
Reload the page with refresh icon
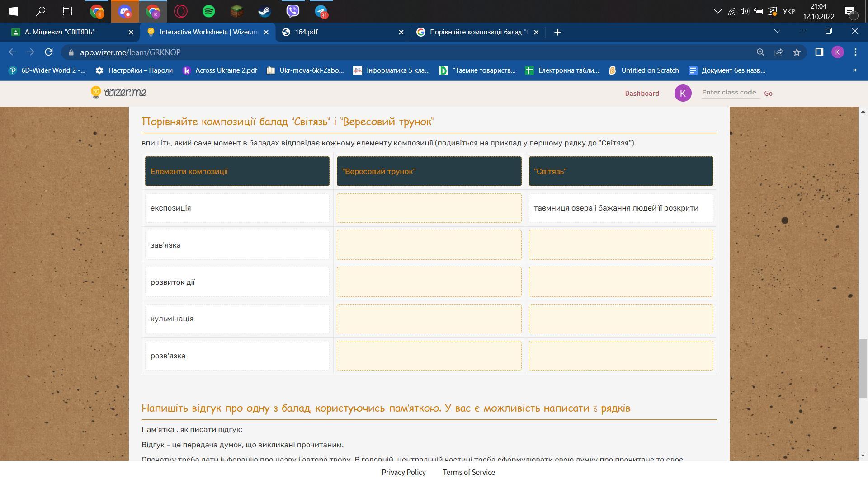[x=49, y=52]
